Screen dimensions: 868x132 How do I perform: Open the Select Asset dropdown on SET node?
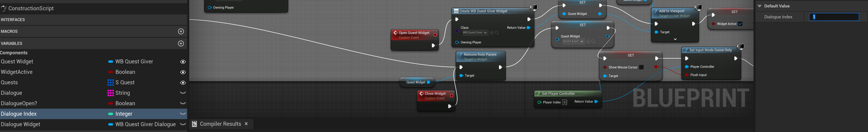pyautogui.click(x=573, y=41)
